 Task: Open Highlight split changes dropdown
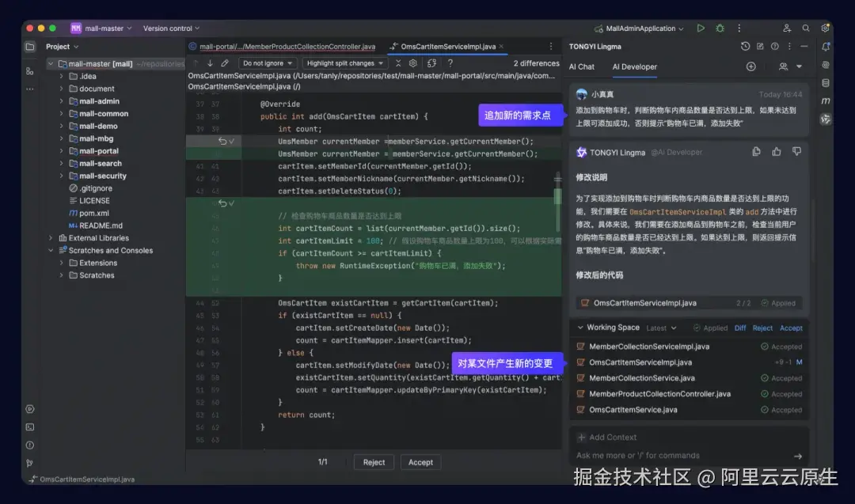[344, 63]
